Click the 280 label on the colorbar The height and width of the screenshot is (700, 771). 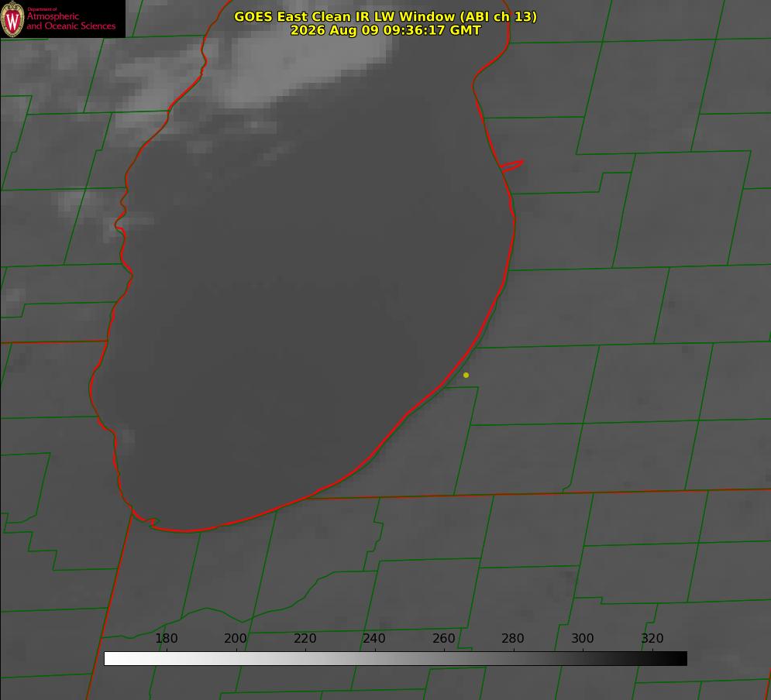(x=513, y=638)
